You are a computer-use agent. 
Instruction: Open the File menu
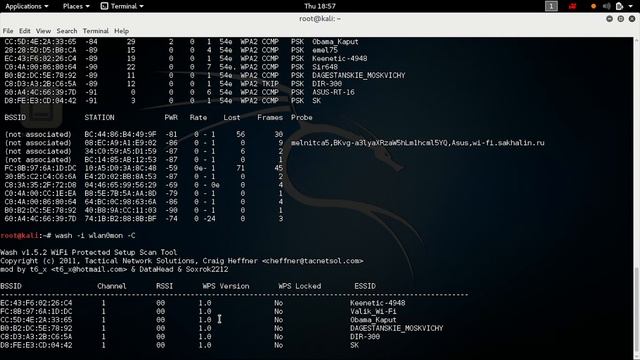(x=8, y=31)
